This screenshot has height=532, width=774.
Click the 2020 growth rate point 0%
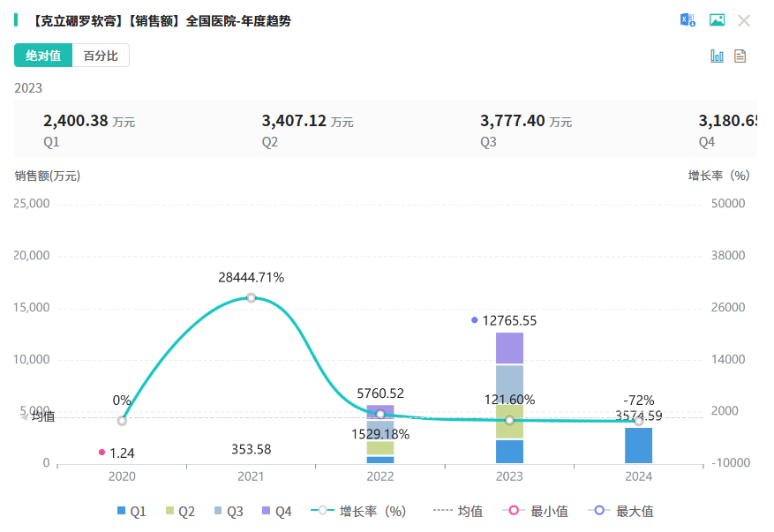click(122, 421)
